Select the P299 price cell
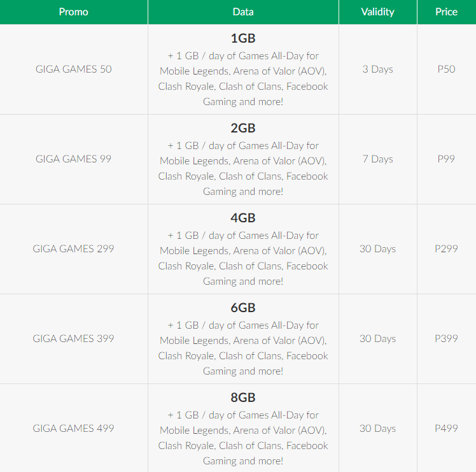Screen dimensions: 476x472 (x=446, y=248)
